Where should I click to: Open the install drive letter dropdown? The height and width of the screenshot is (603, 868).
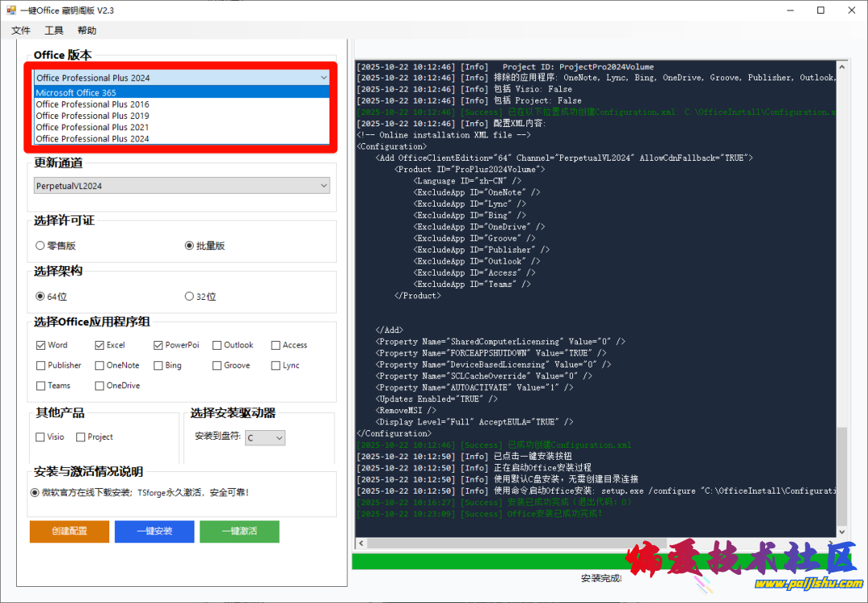pos(265,438)
